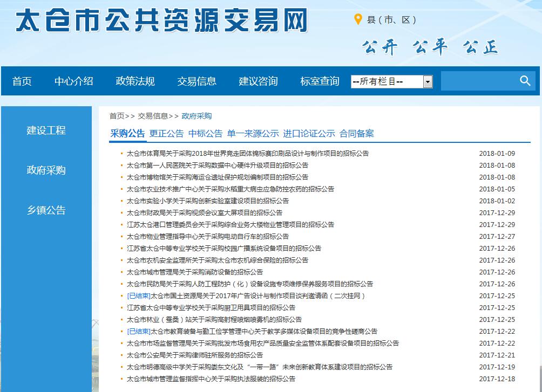The image size is (542, 392).
Task: Open the 合同备案 tab
Action: [x=356, y=134]
